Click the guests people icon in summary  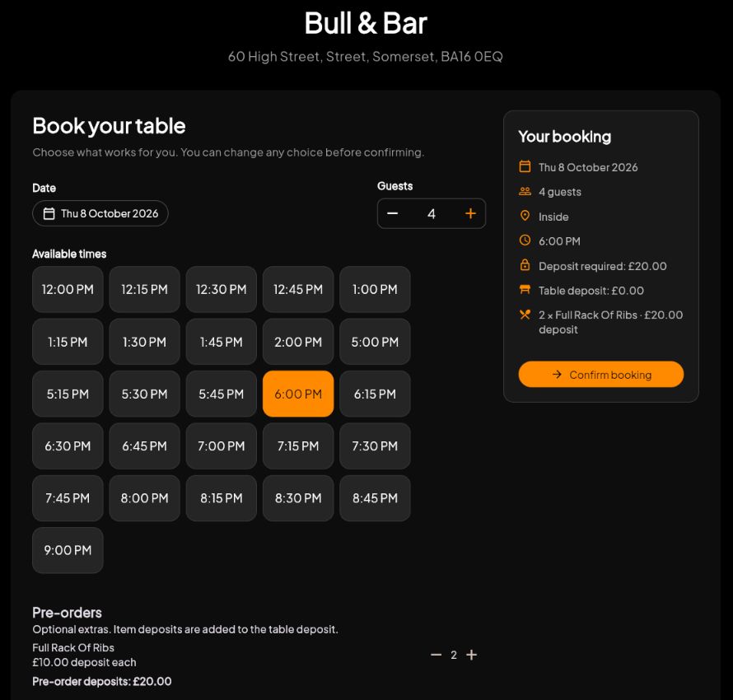(525, 191)
